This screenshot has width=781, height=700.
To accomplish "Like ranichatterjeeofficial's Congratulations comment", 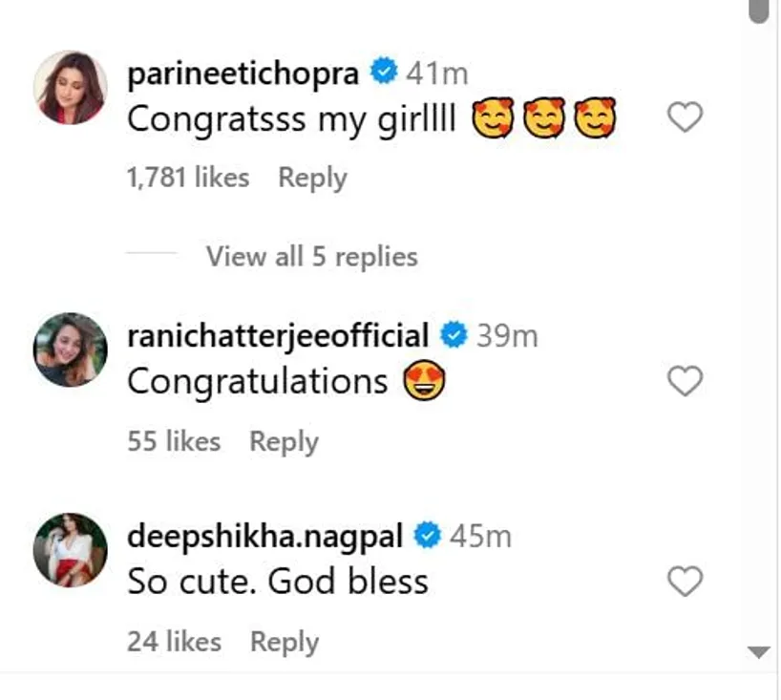I will pyautogui.click(x=684, y=382).
